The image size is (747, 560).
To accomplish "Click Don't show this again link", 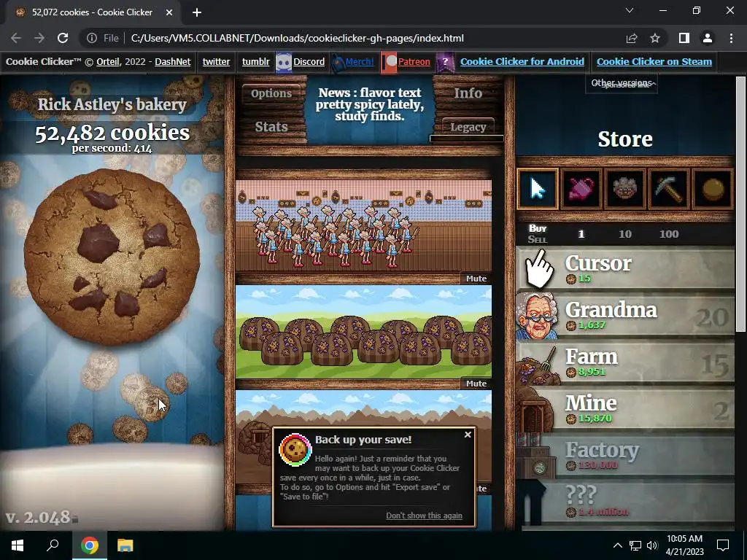I will (424, 516).
